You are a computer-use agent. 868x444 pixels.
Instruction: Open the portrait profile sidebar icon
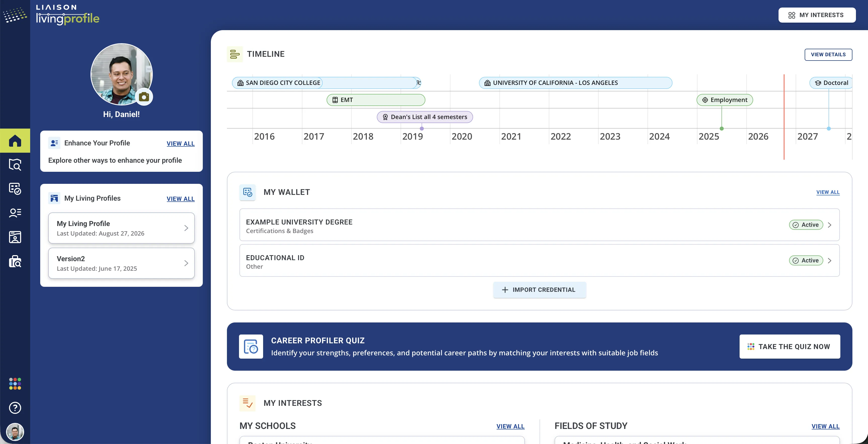pos(15,237)
